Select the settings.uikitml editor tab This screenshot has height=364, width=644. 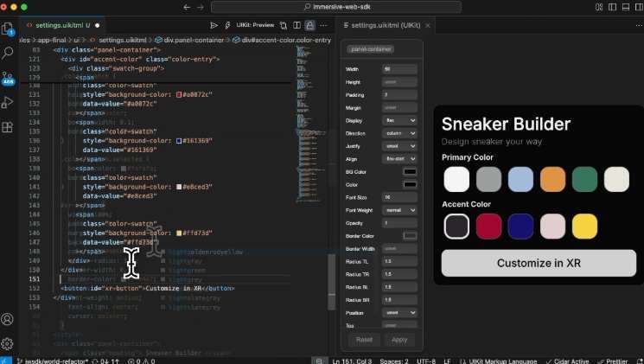pyautogui.click(x=61, y=26)
